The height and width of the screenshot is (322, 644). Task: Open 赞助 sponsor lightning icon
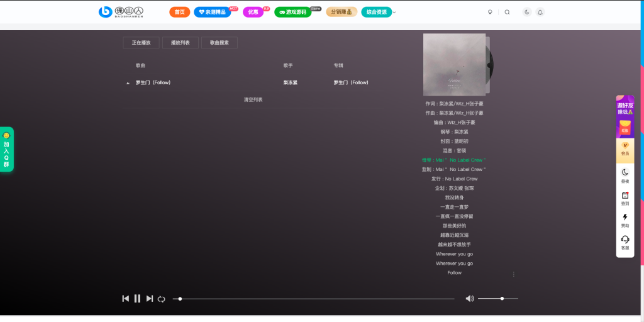(625, 221)
